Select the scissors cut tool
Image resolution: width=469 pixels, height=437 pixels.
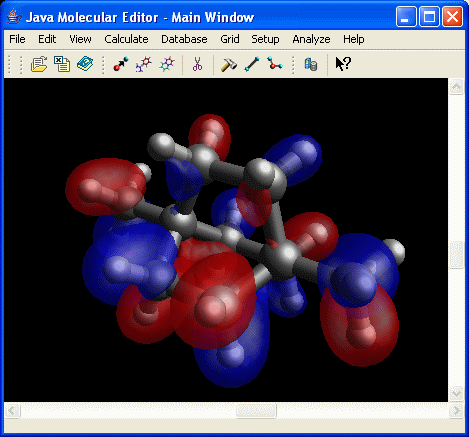click(197, 64)
